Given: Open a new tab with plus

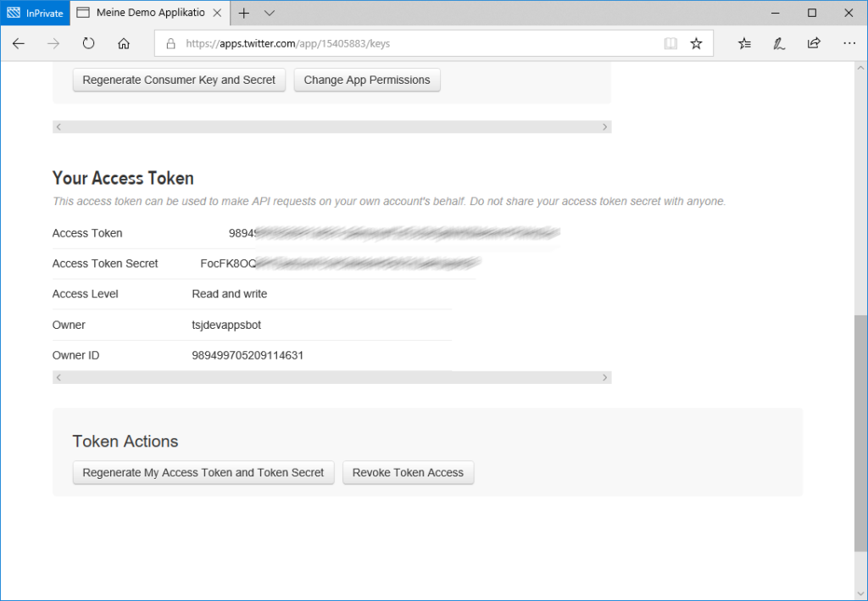Looking at the screenshot, I should (x=244, y=13).
